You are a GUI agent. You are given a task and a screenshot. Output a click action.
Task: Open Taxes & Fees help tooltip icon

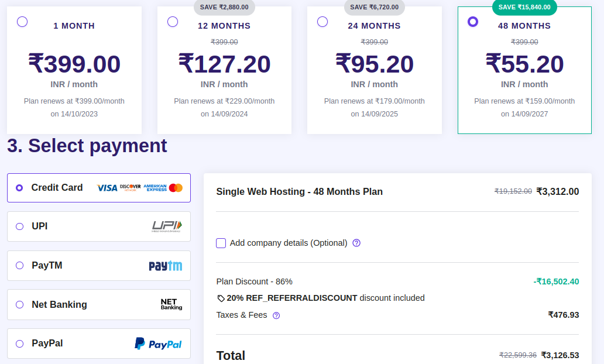pyautogui.click(x=276, y=315)
